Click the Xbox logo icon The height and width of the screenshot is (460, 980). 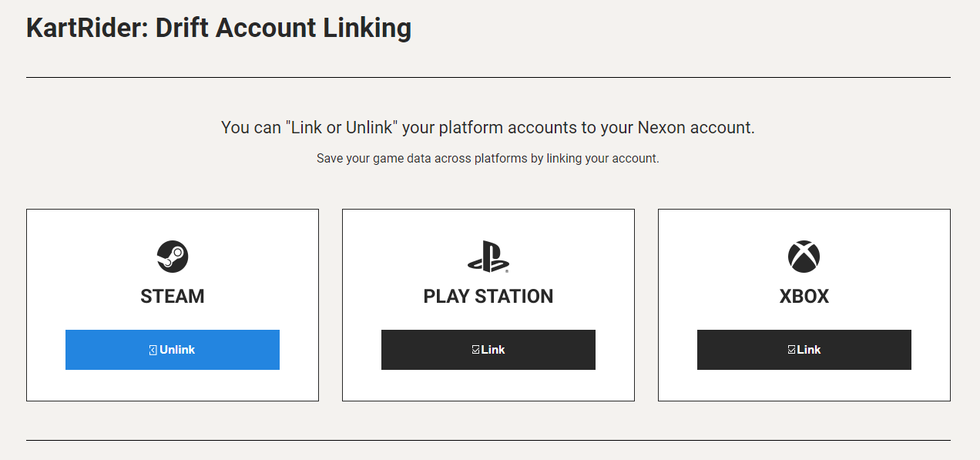coord(804,257)
